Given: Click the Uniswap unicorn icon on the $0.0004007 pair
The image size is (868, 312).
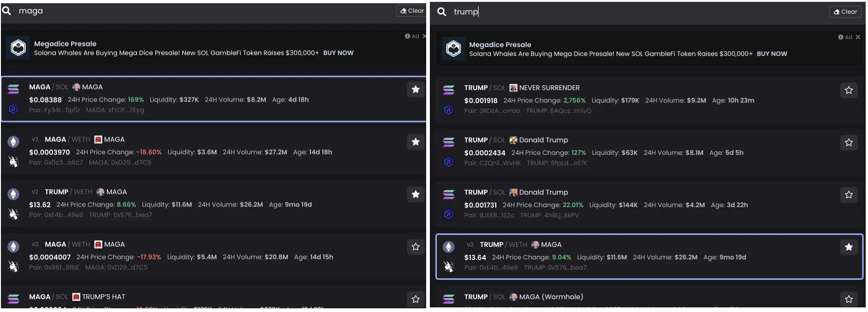Looking at the screenshot, I should [x=13, y=266].
